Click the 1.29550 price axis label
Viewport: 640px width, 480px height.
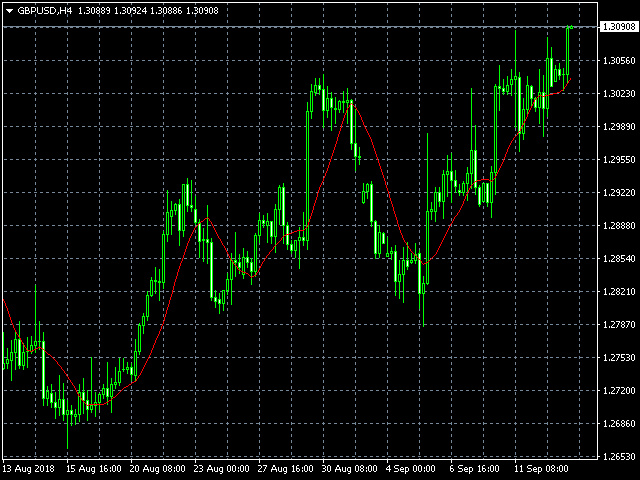pos(619,160)
